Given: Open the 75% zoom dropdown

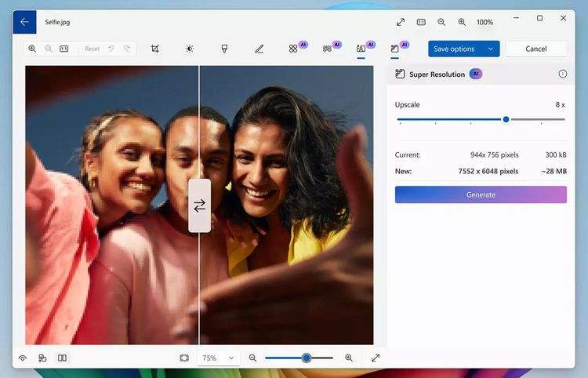Looking at the screenshot, I should click(218, 358).
